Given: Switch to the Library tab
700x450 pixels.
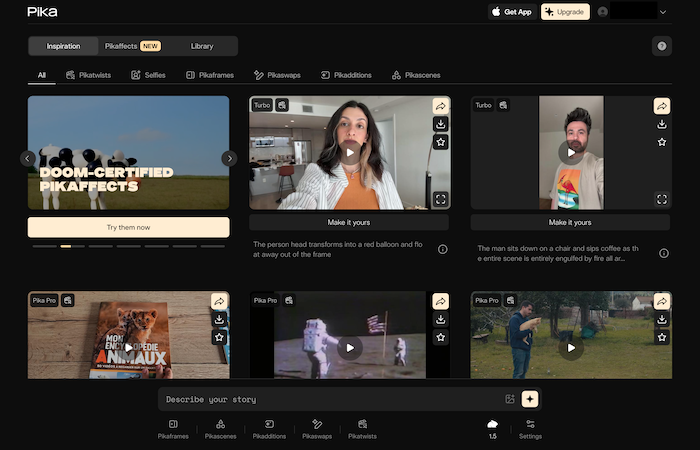Looking at the screenshot, I should [x=201, y=46].
